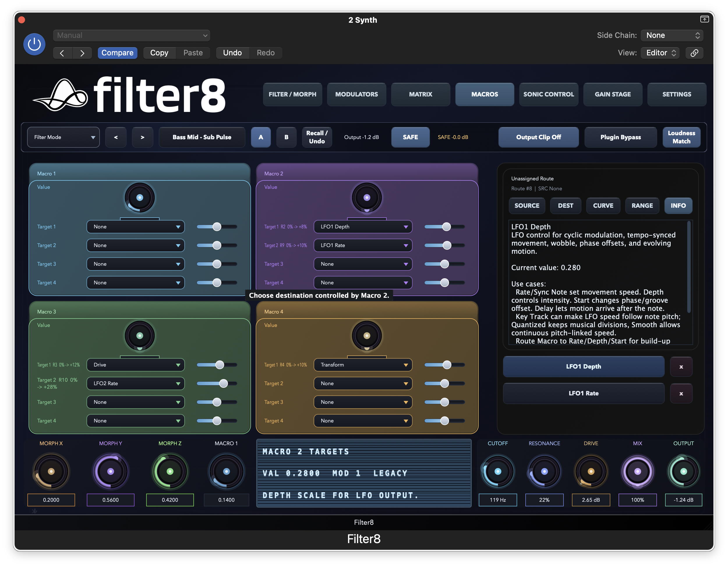Open Macro 3 Drive target dropdown
728x567 pixels.
pyautogui.click(x=135, y=365)
